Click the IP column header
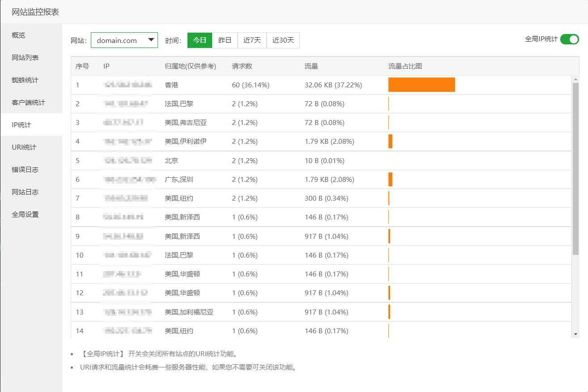 click(106, 66)
